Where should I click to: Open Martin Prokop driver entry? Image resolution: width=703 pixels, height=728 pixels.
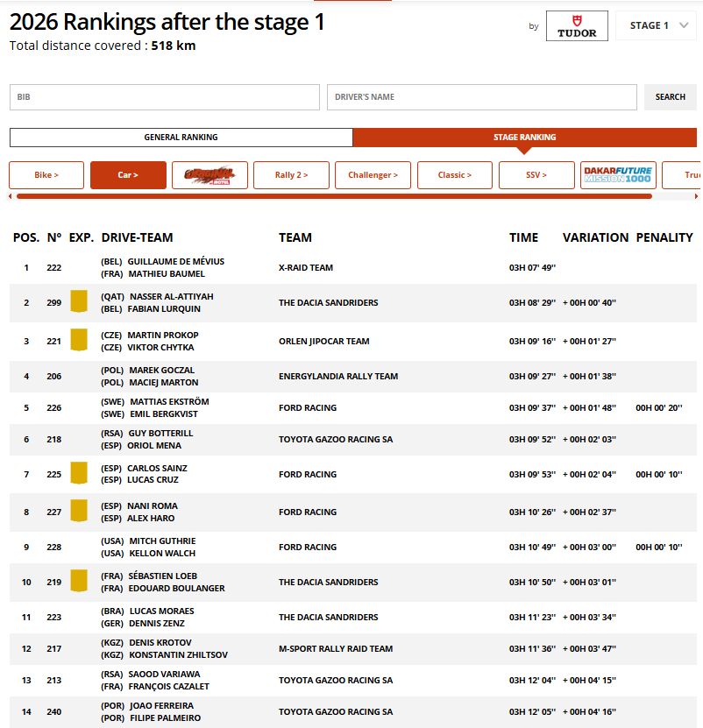[163, 336]
